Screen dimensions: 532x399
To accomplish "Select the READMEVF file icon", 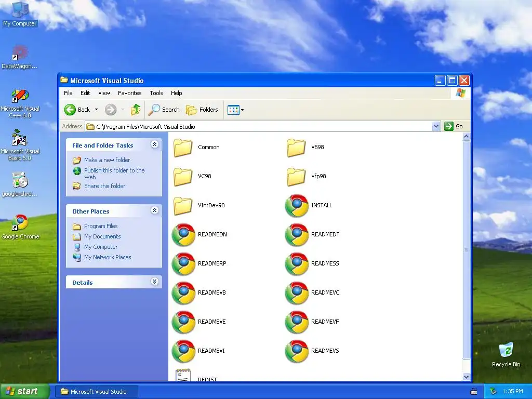I will point(297,322).
